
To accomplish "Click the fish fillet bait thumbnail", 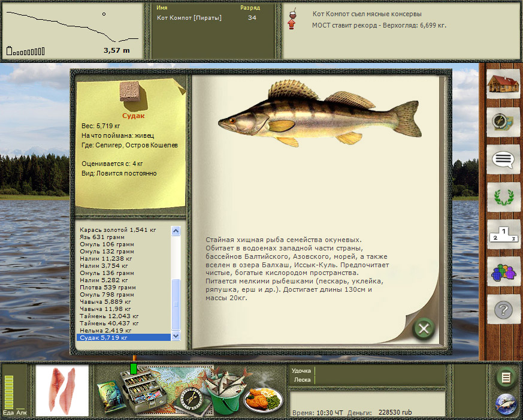I will point(62,389).
